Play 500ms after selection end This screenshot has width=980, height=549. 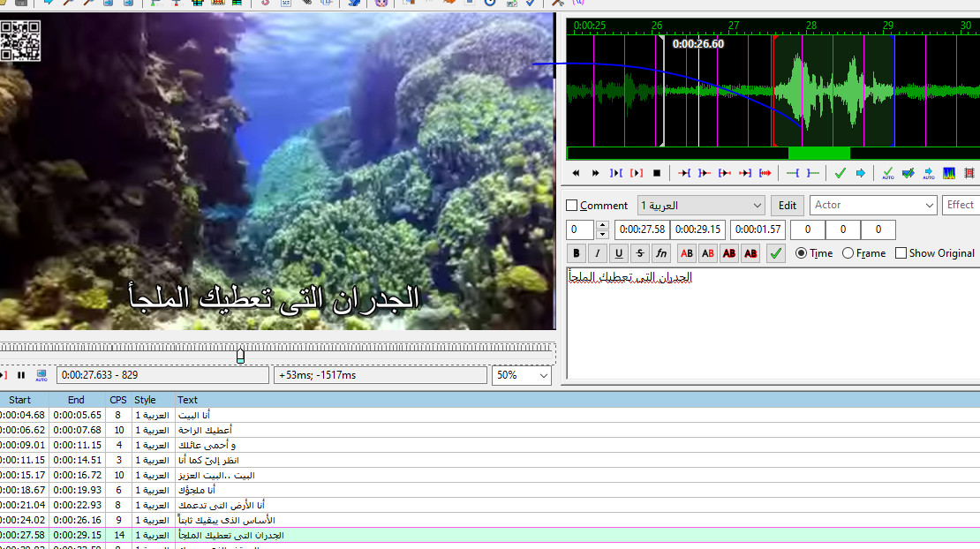point(705,173)
